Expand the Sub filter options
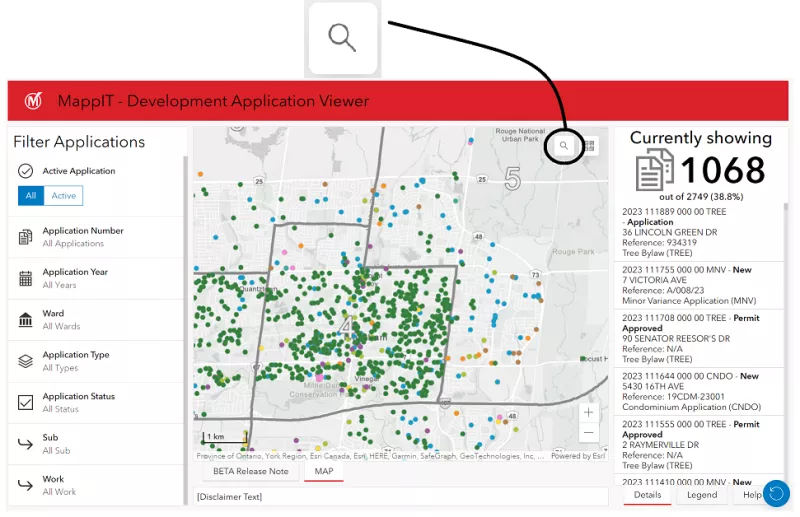 [50, 443]
